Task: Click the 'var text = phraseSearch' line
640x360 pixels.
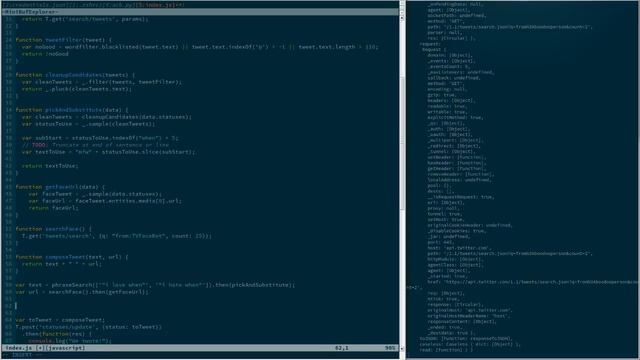Action: (155, 285)
